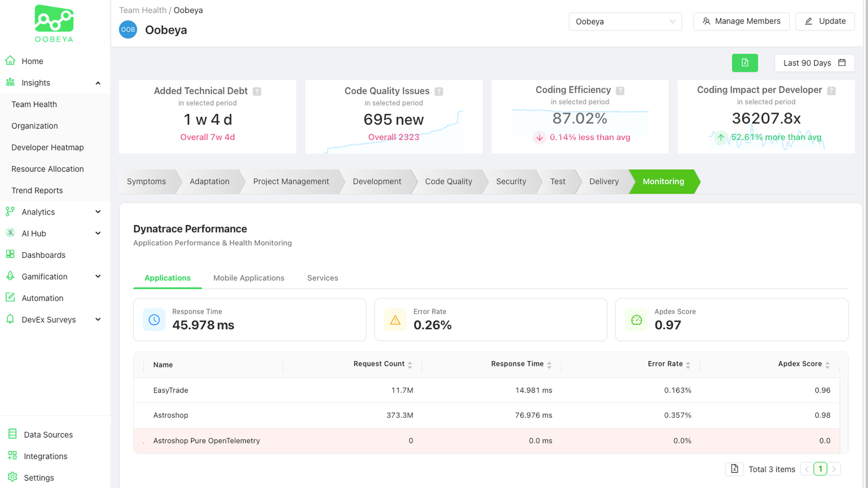Viewport: 868px width, 488px height.
Task: Select the Delivery stage tab
Action: point(604,182)
